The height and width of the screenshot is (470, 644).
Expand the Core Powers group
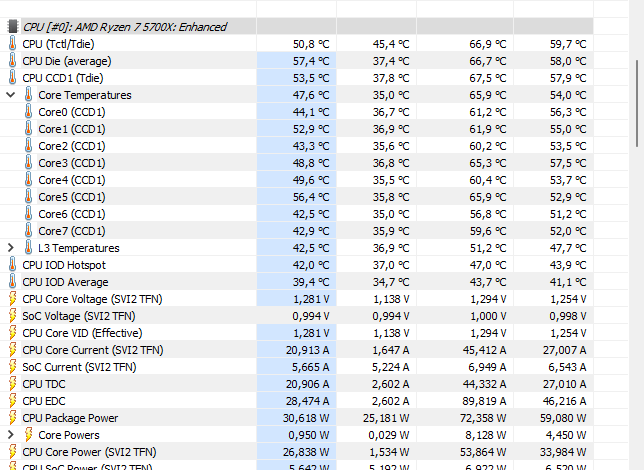11,435
